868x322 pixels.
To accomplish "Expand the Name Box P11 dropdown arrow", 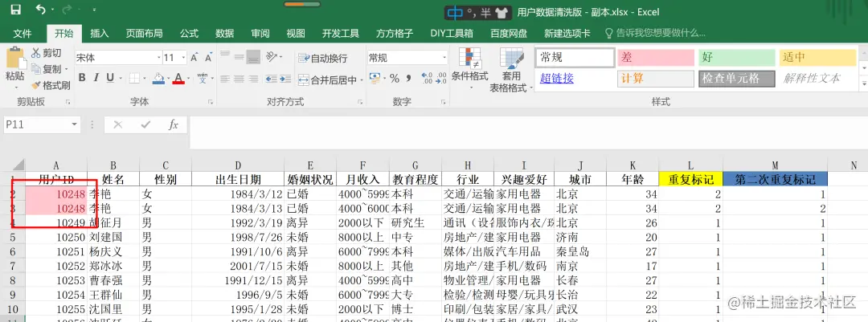I will click(x=74, y=124).
